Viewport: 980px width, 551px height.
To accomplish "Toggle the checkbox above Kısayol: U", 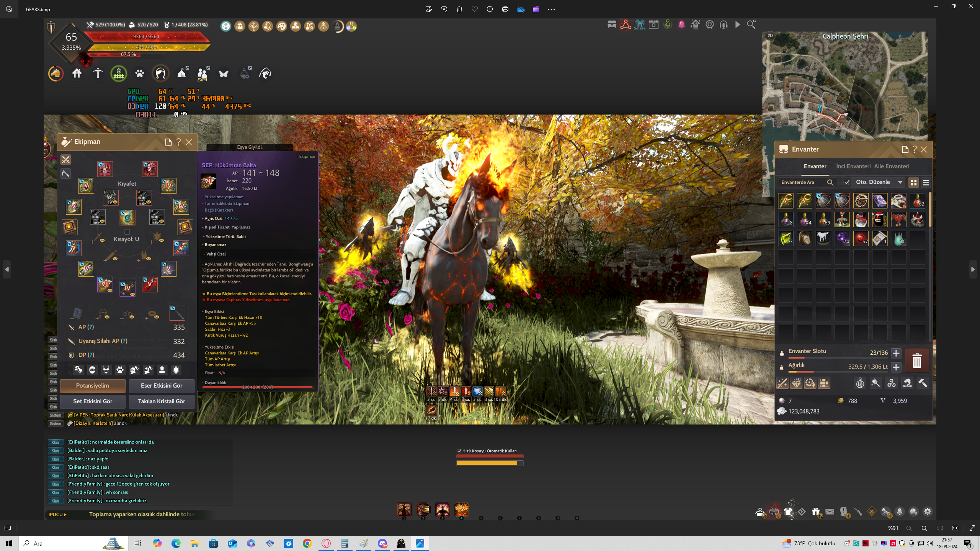I will pyautogui.click(x=127, y=232).
